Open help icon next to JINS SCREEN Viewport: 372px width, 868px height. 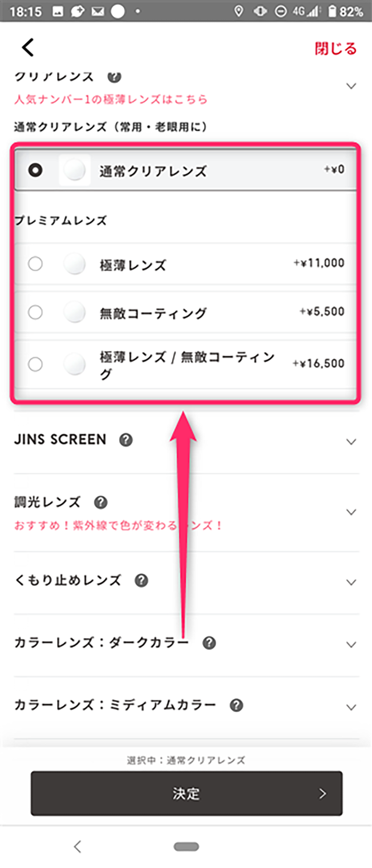pyautogui.click(x=126, y=440)
